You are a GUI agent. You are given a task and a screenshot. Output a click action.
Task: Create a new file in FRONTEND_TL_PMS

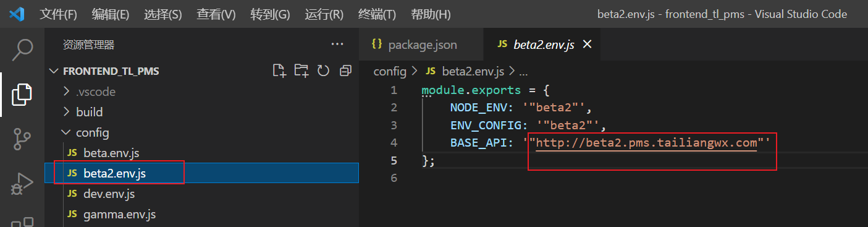tap(279, 71)
